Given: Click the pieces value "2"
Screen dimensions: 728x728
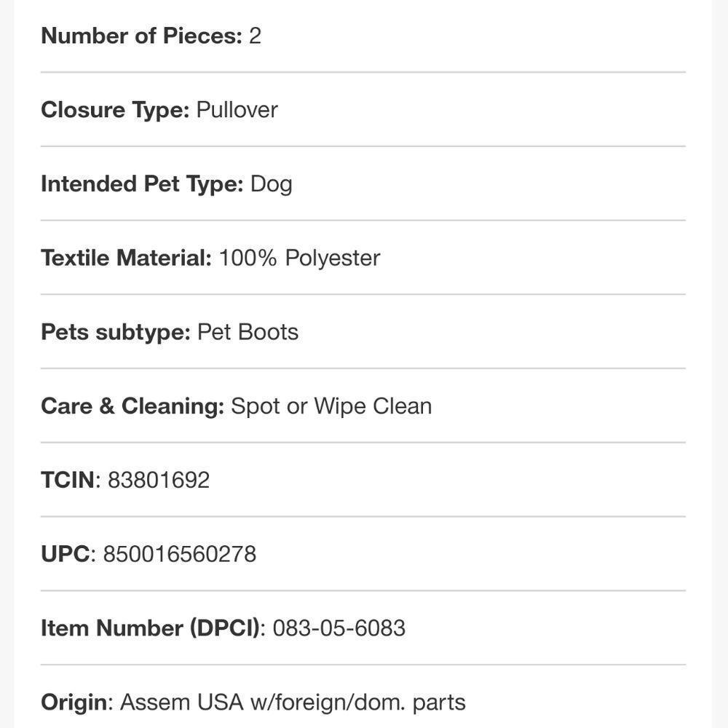Looking at the screenshot, I should (x=255, y=36).
